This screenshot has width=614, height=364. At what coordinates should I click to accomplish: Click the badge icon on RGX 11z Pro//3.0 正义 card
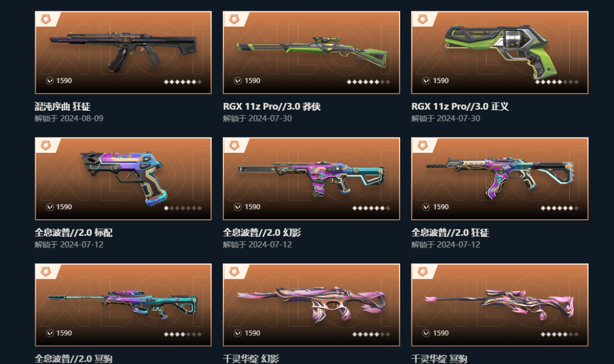tap(422, 19)
